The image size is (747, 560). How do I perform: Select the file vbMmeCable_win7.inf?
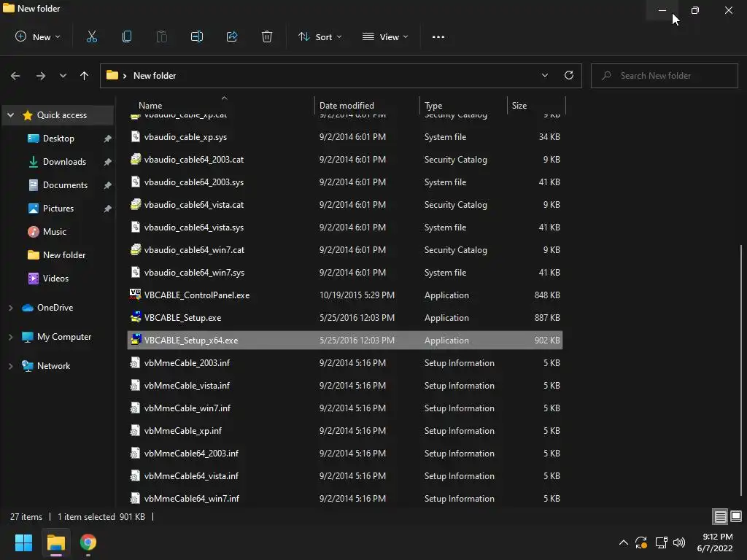click(345, 408)
